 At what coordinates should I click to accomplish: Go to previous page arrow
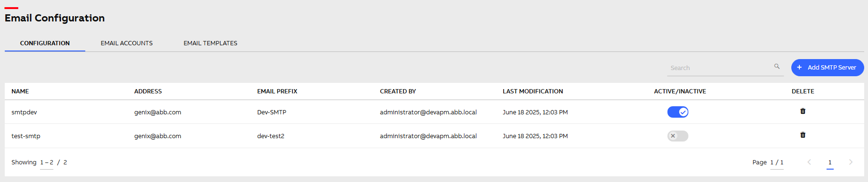[x=809, y=162]
